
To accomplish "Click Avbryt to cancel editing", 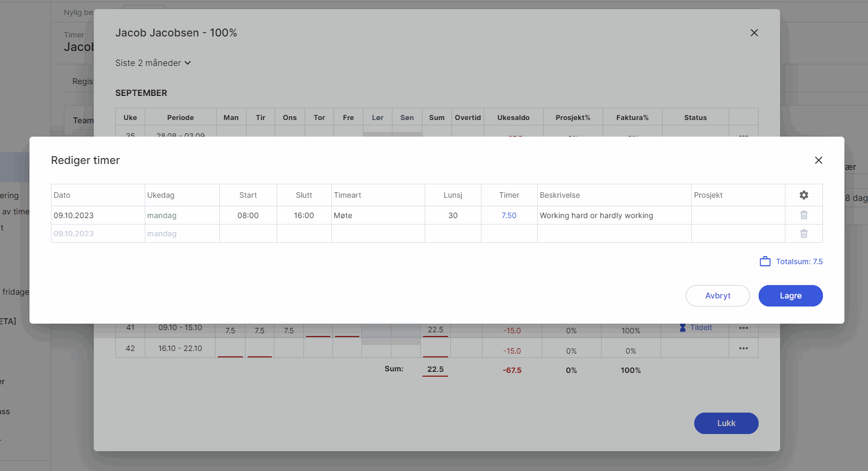I will click(717, 296).
